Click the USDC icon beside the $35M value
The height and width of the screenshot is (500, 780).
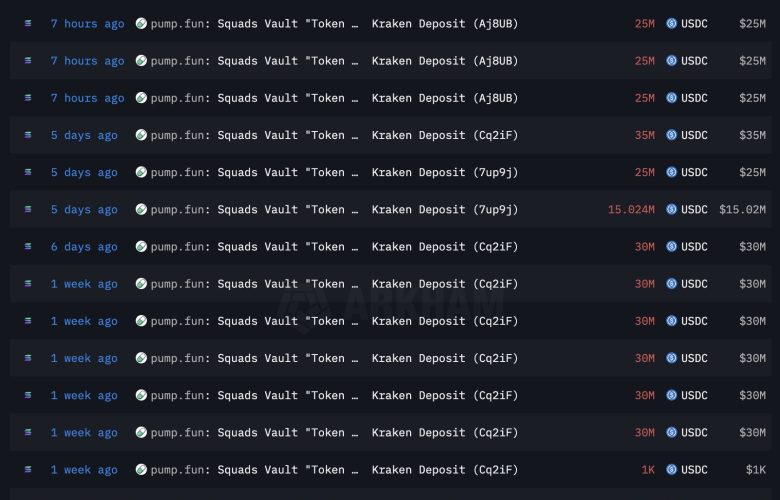tap(672, 135)
